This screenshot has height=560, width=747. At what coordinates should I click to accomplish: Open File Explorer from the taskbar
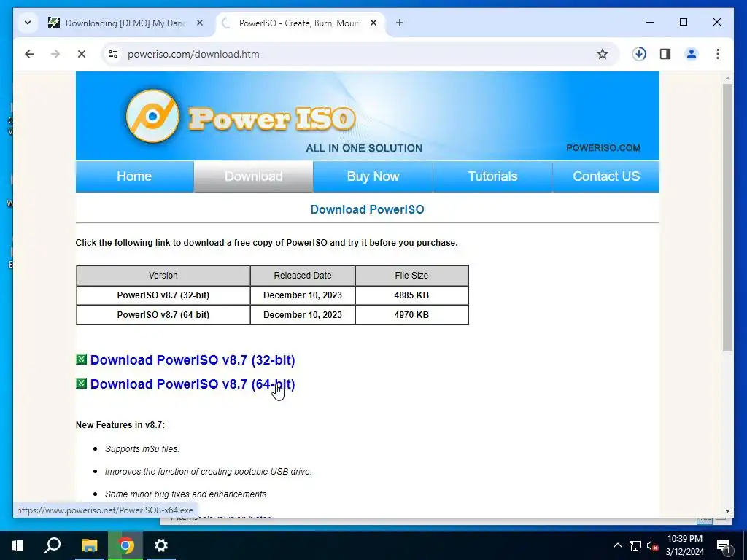tap(89, 545)
